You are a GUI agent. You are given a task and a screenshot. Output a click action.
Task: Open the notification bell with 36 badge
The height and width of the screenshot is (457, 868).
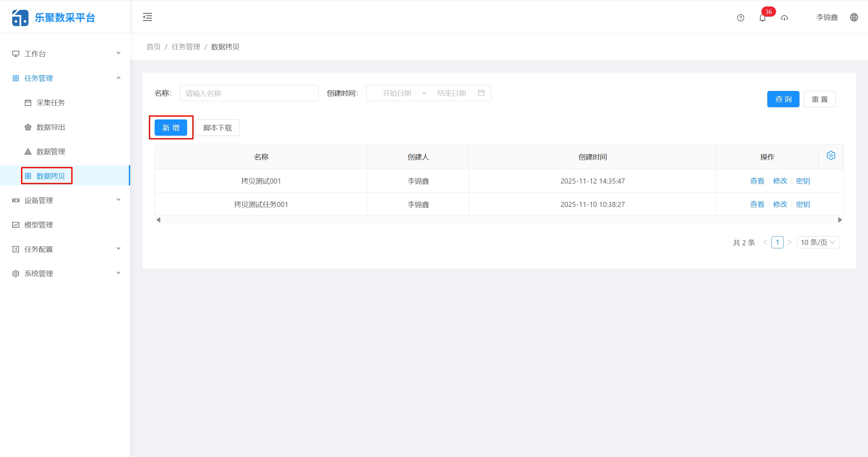[x=763, y=18]
